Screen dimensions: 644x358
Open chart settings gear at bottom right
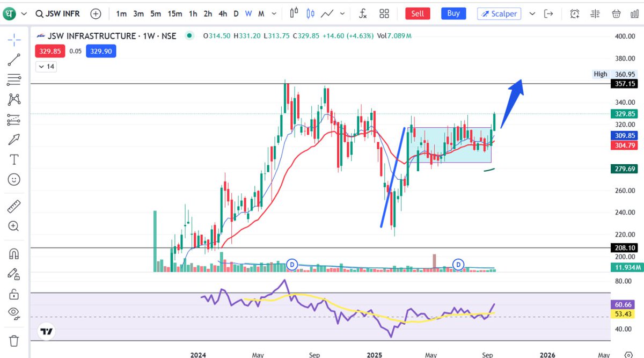tap(627, 354)
